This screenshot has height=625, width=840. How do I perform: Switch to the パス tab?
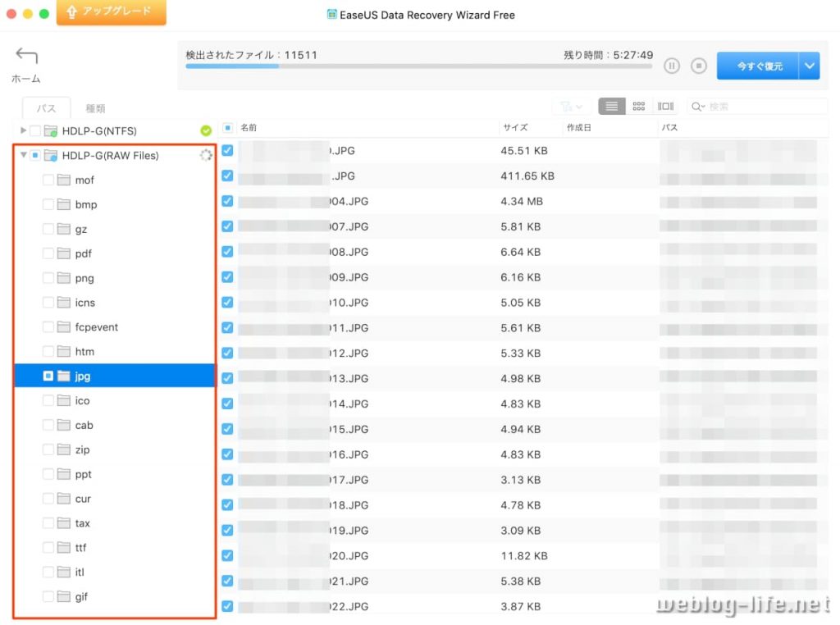click(46, 108)
